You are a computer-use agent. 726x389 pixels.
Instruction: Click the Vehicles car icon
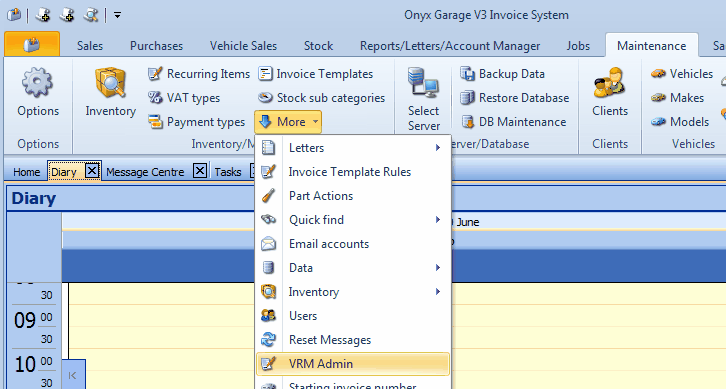(658, 74)
